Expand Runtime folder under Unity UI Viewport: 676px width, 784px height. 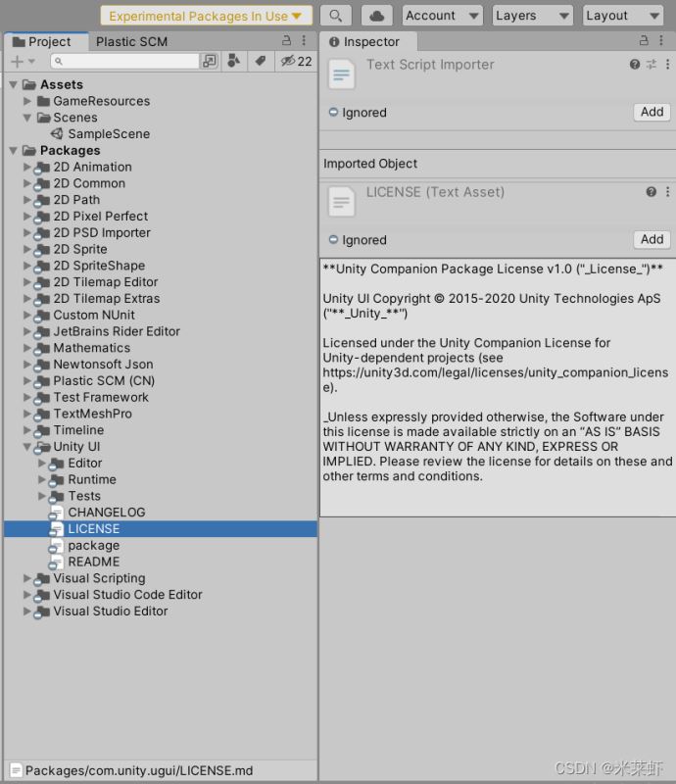42,479
